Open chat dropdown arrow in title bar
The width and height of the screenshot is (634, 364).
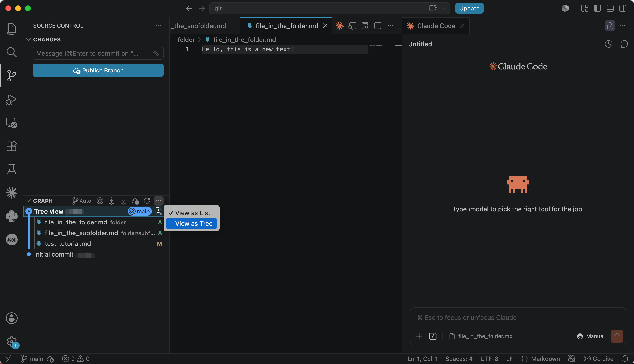(x=444, y=9)
